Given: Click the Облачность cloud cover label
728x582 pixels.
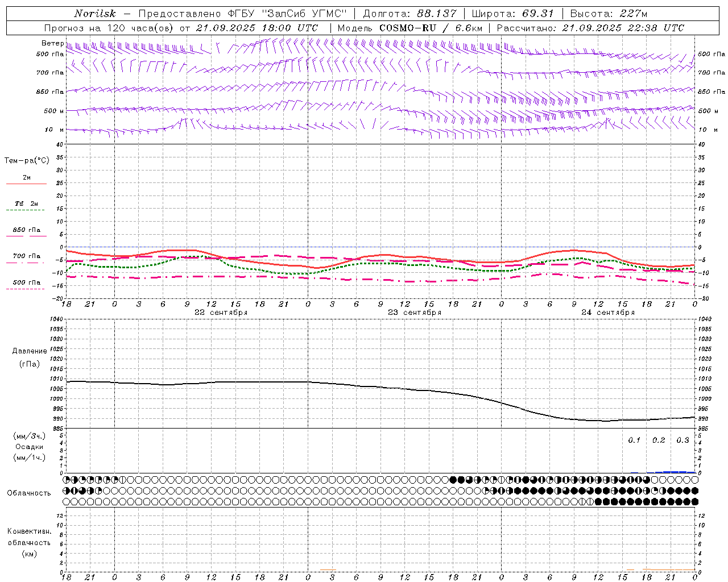Looking at the screenshot, I should (29, 493).
